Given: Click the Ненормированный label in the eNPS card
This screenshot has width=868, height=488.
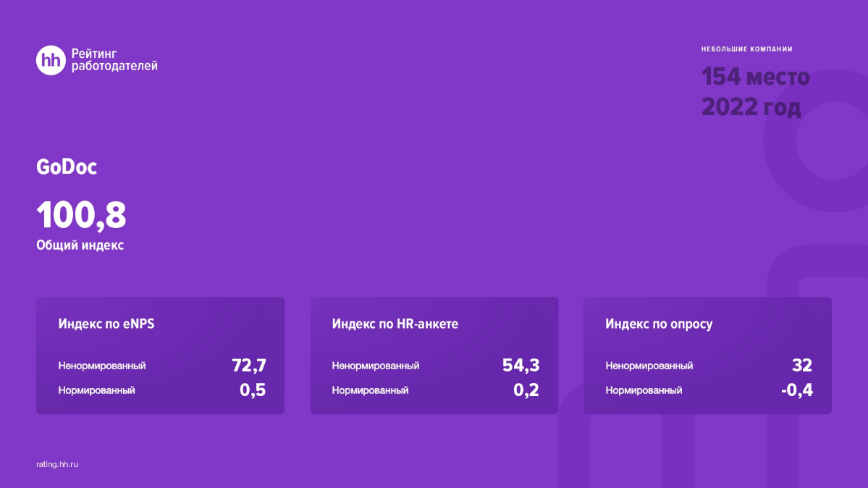Looking at the screenshot, I should click(102, 366).
